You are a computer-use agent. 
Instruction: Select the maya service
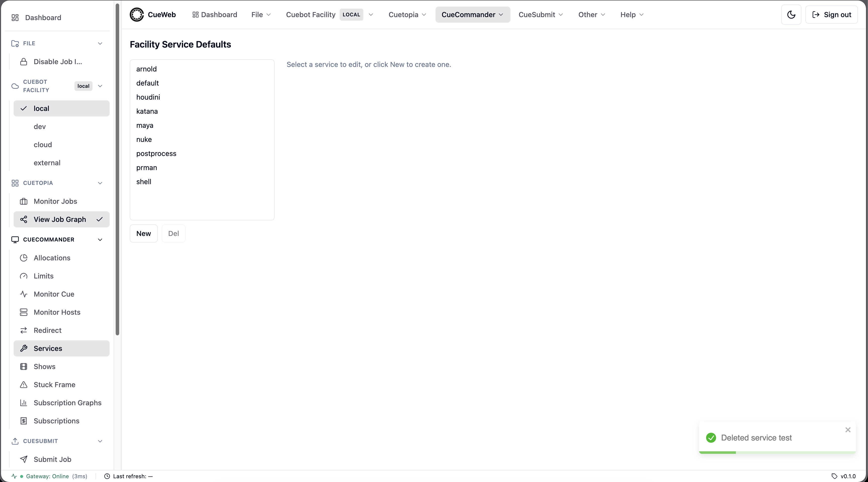tap(202, 125)
